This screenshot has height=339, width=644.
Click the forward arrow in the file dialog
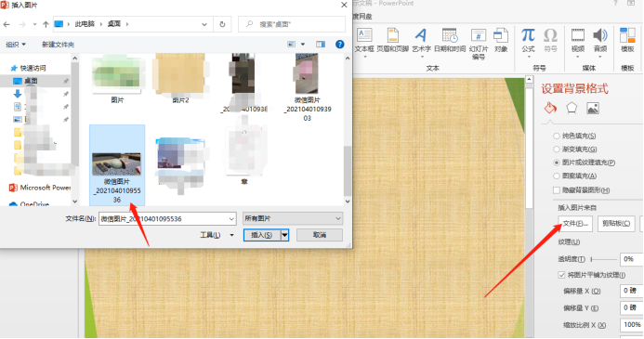22,25
